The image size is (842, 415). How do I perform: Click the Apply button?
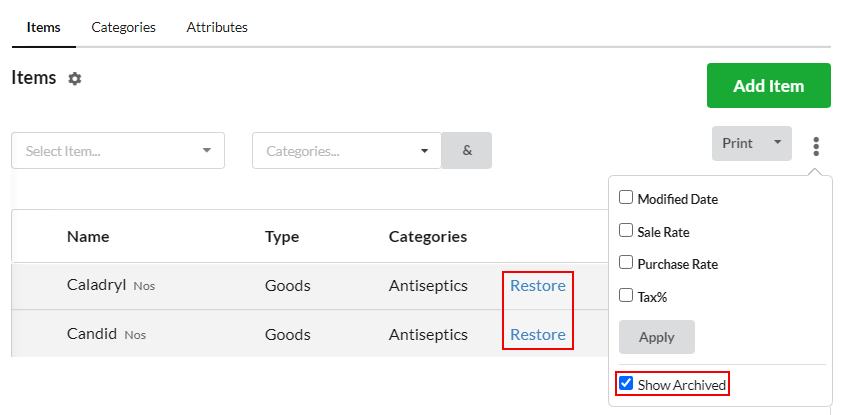(x=657, y=337)
